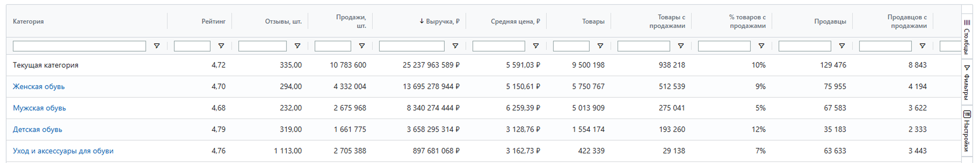Screen dimensions: 980x163
Task: Open the Выручка column filter icon
Action: pos(455,46)
